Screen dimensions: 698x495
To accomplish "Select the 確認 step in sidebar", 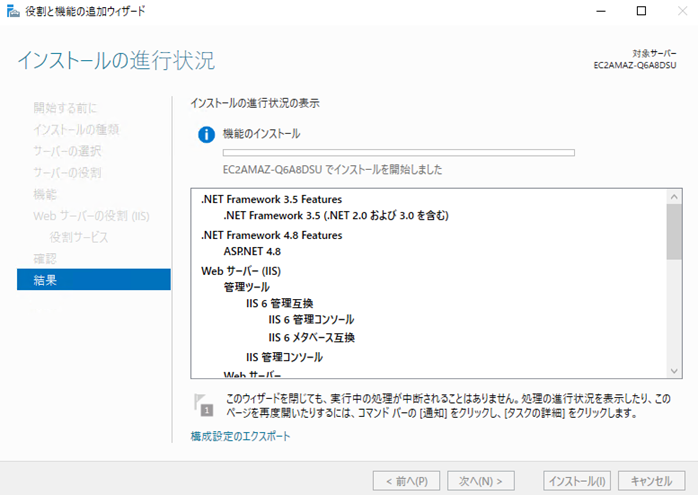I will click(x=45, y=259).
